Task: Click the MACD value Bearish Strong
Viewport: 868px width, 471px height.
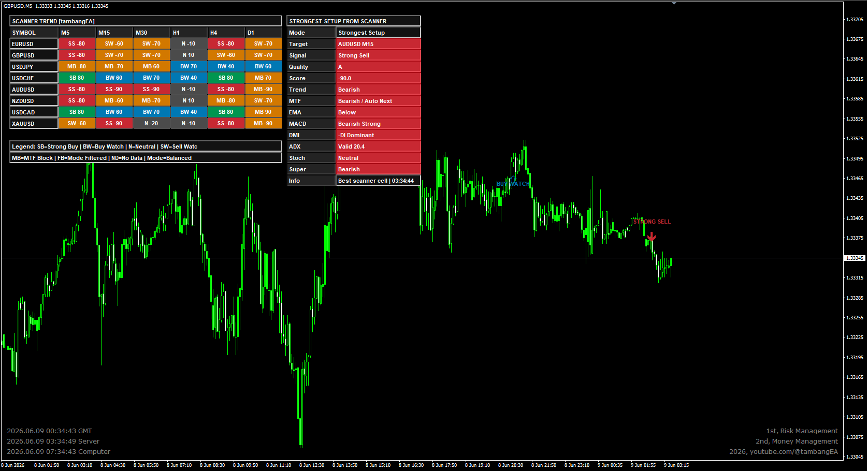Action: pyautogui.click(x=379, y=124)
